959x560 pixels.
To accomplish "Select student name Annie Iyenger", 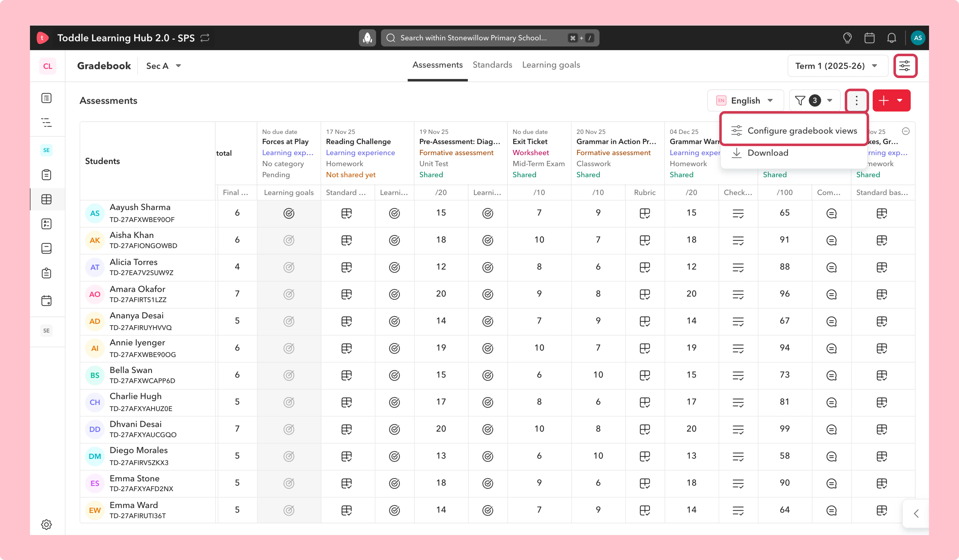I will click(x=137, y=343).
